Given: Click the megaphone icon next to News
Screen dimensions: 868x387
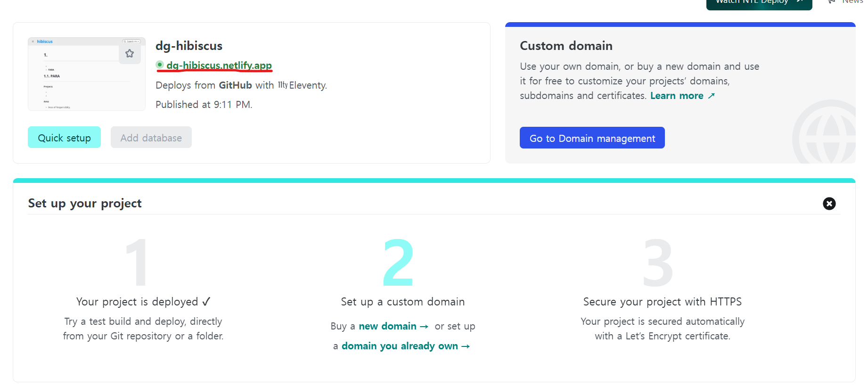Looking at the screenshot, I should (x=831, y=2).
